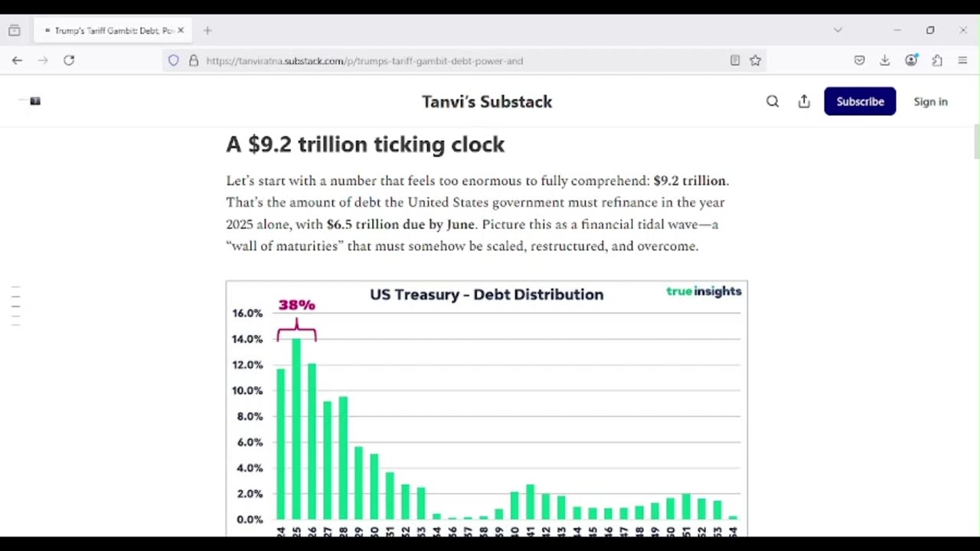This screenshot has height=551, width=980.
Task: Go back to the previous page
Action: click(17, 60)
